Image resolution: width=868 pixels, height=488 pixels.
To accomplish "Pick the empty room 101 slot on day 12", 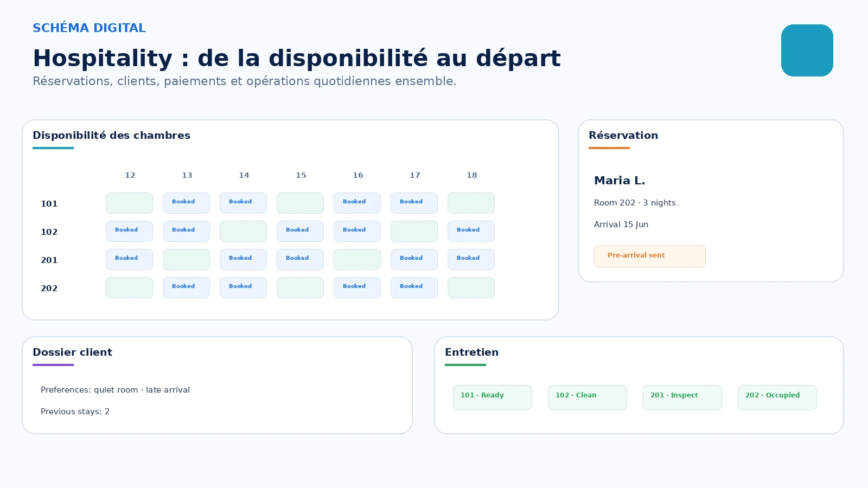I will pyautogui.click(x=129, y=203).
